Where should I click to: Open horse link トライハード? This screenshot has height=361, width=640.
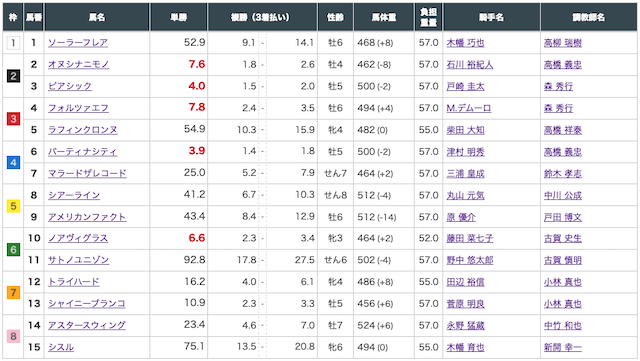[74, 282]
